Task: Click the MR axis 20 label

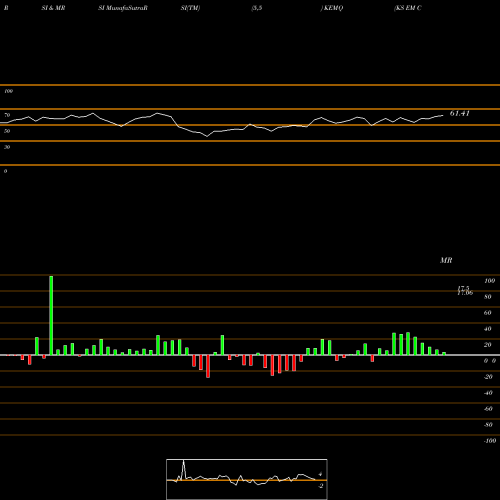Action: click(x=488, y=345)
